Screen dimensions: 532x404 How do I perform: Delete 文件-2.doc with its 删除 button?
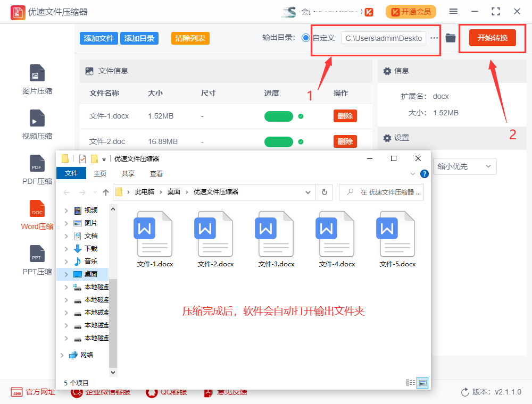[345, 141]
